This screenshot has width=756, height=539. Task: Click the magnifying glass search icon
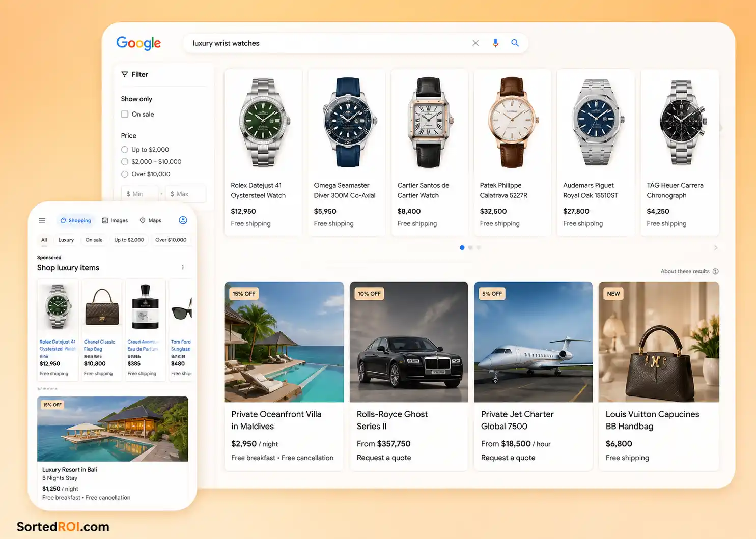click(515, 43)
